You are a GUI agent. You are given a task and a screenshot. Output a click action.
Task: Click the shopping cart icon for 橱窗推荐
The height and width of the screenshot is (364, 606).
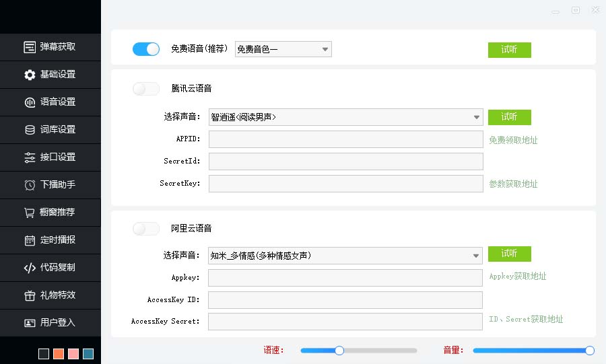pyautogui.click(x=30, y=213)
